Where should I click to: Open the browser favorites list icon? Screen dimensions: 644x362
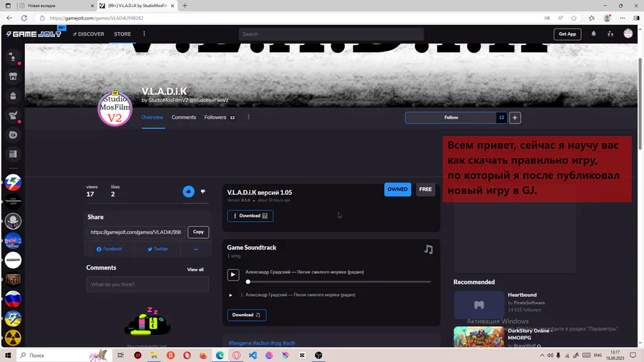pos(592,18)
